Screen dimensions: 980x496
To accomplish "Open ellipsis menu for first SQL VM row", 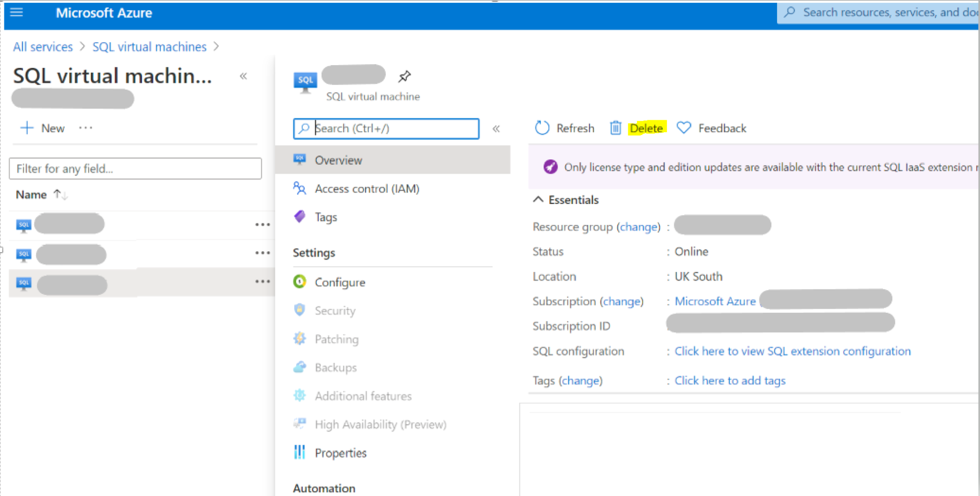I will pyautogui.click(x=263, y=225).
